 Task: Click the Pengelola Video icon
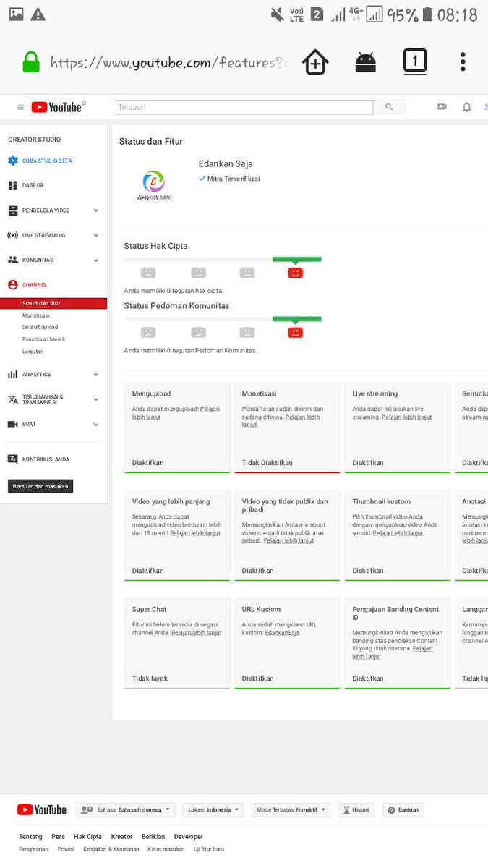pos(12,210)
